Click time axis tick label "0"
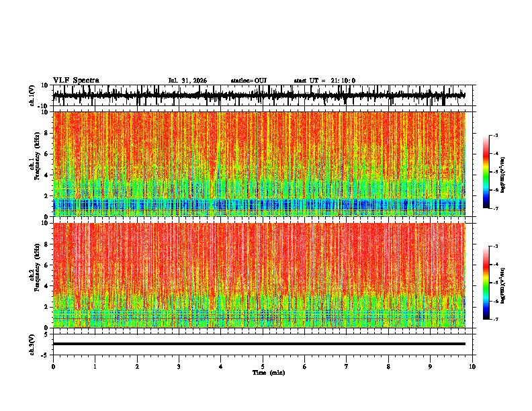 coord(53,367)
